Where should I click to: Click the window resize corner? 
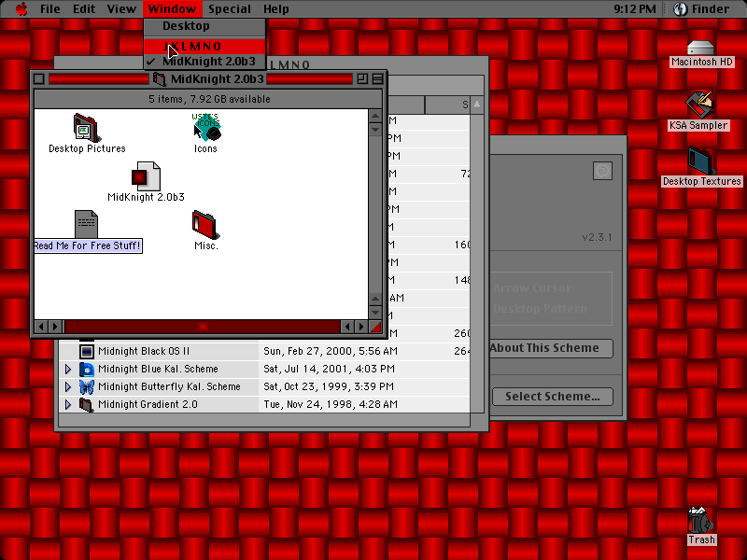pyautogui.click(x=376, y=327)
